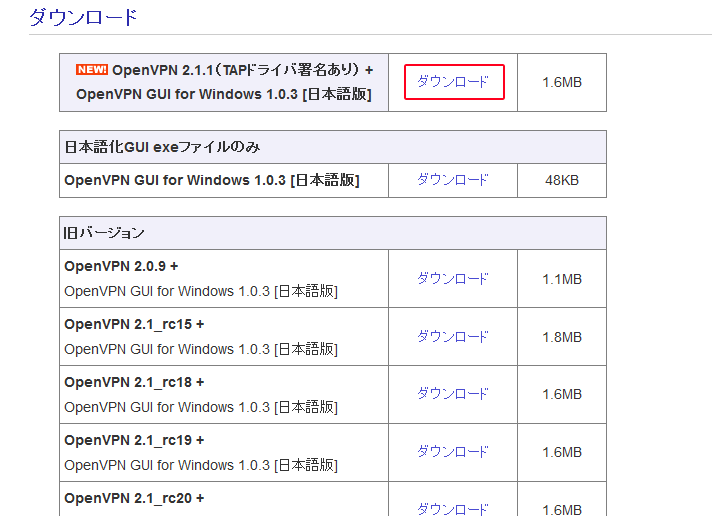Click the red NEW! badge icon

(x=92, y=70)
